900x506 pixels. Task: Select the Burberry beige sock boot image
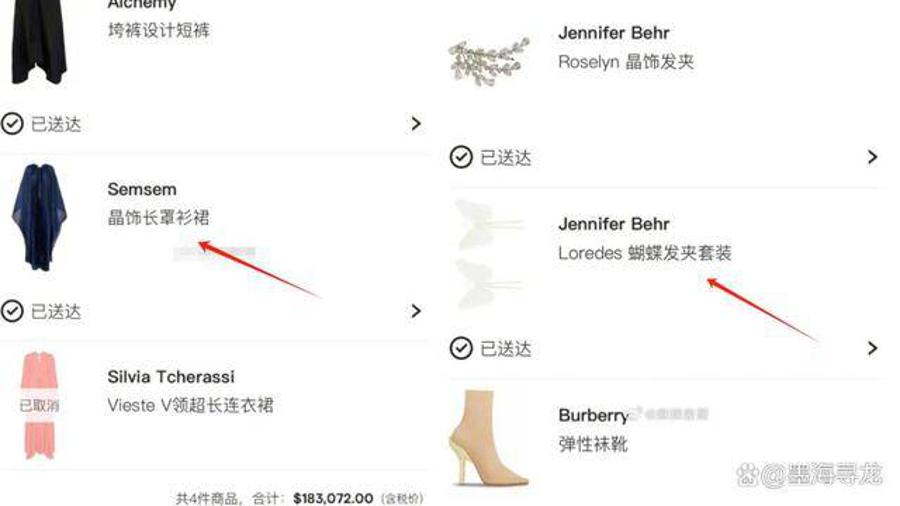tap(489, 438)
